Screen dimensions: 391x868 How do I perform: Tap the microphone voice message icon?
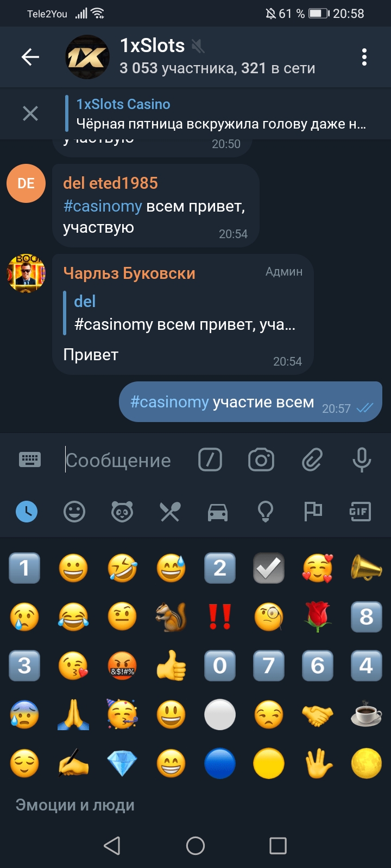362,460
